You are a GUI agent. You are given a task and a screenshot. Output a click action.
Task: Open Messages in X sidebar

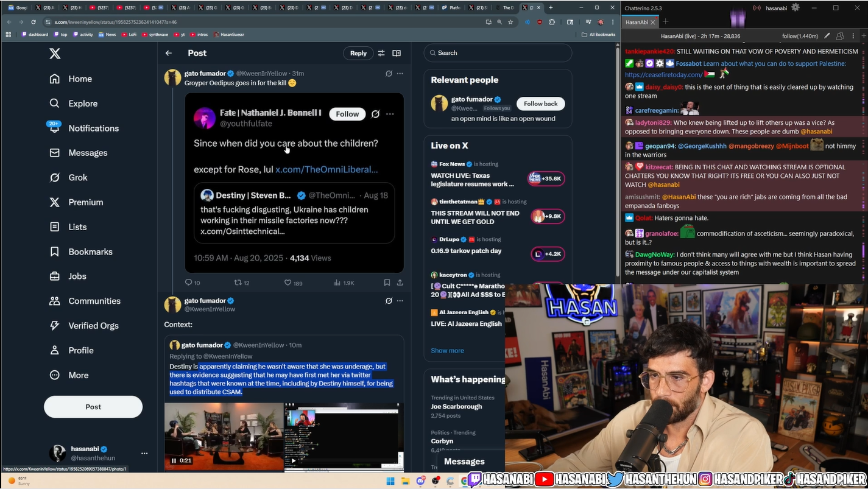(x=78, y=153)
